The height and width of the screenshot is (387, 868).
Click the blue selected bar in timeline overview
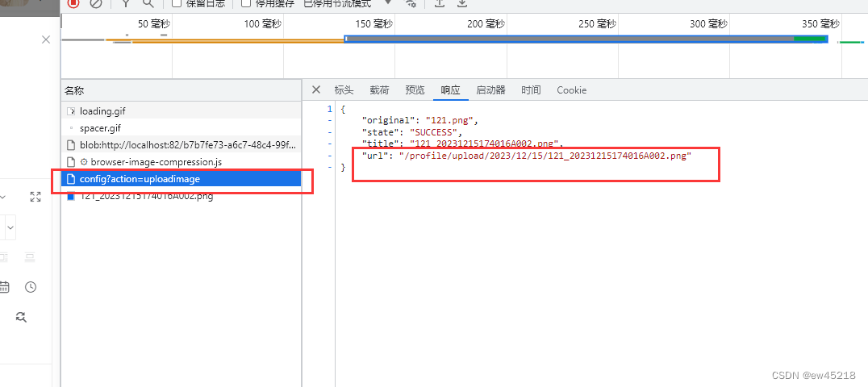tap(586, 39)
